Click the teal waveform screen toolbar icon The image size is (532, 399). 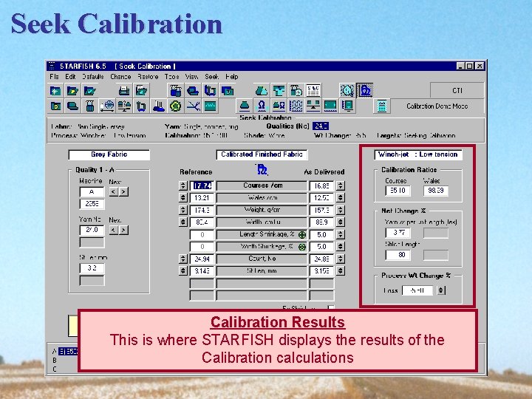point(210,106)
